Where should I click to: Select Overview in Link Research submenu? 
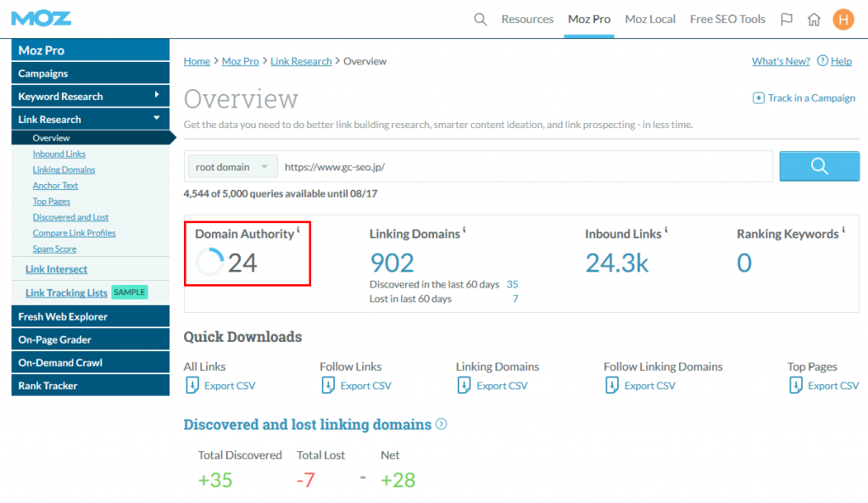coord(90,138)
